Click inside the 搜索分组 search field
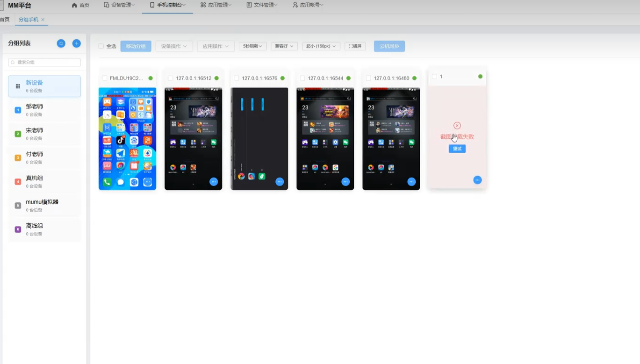 point(44,62)
